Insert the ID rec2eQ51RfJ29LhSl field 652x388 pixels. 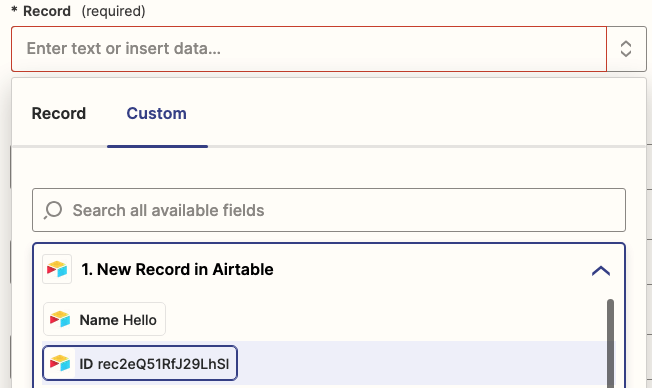point(140,363)
